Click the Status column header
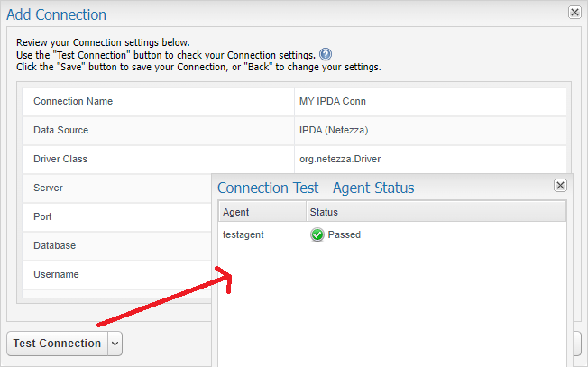This screenshot has height=367, width=588. [324, 212]
